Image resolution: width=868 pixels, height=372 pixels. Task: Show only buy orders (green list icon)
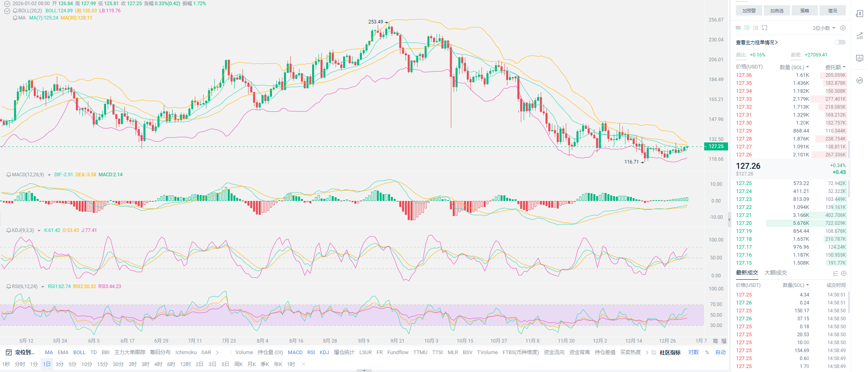747,28
